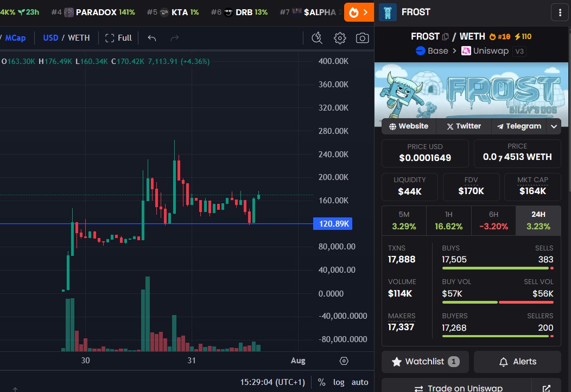The image size is (571, 392).
Task: Open the quick search magnifier with lightning icon
Action: 317,38
